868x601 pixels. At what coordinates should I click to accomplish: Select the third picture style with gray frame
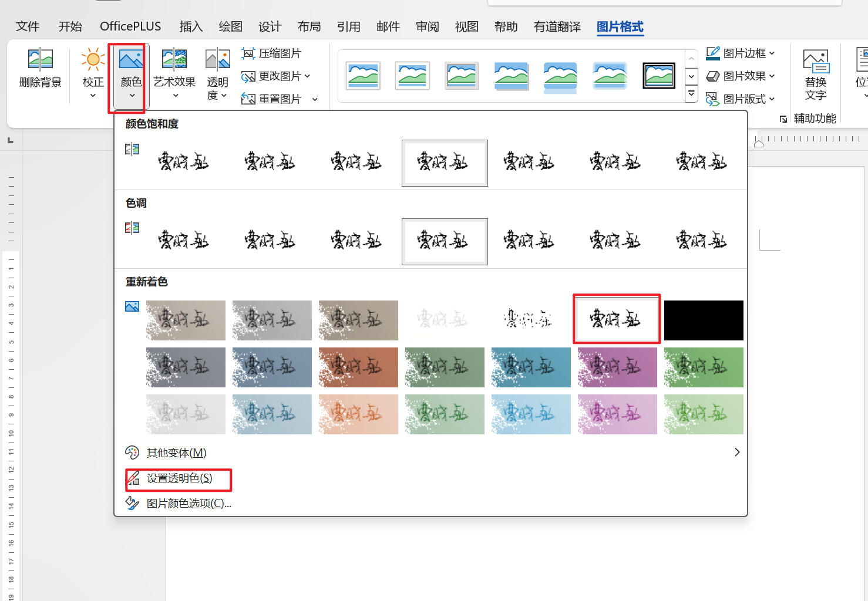462,76
